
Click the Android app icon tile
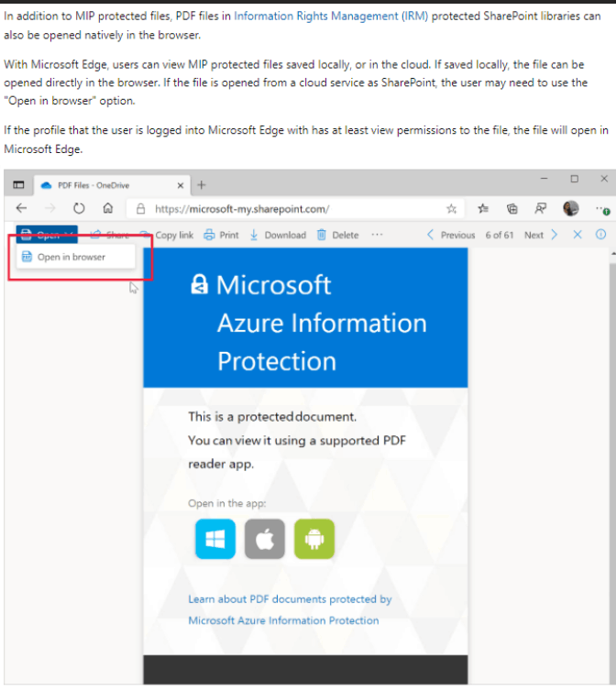tap(313, 539)
